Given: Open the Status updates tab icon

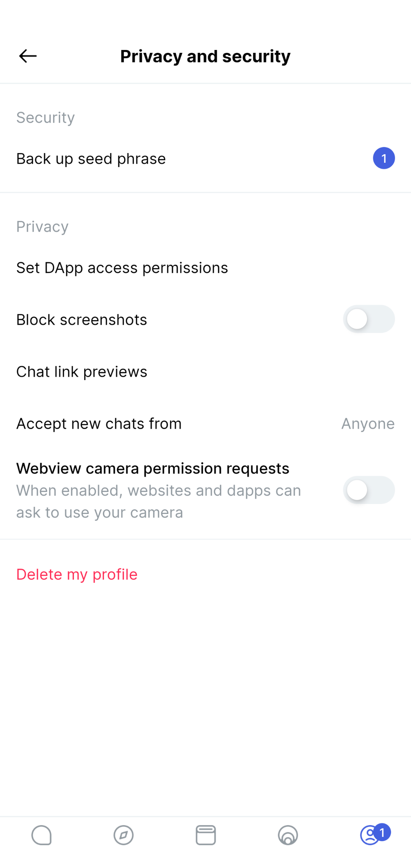Looking at the screenshot, I should (288, 835).
